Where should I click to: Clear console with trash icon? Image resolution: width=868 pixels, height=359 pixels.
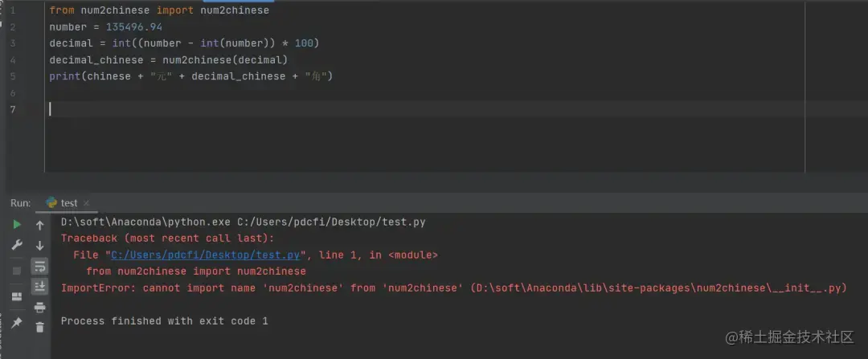pos(40,328)
